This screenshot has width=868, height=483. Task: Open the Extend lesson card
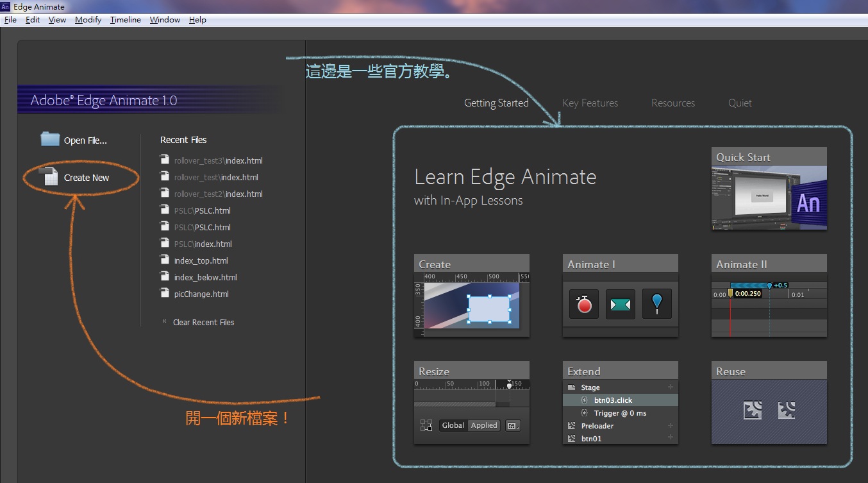click(x=621, y=403)
